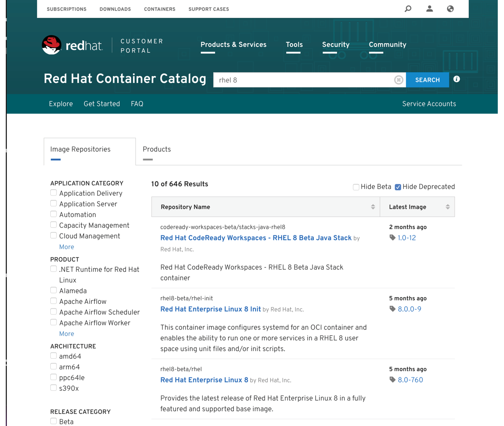This screenshot has height=426, width=504.
Task: Expand More under Application Category
Action: point(66,247)
